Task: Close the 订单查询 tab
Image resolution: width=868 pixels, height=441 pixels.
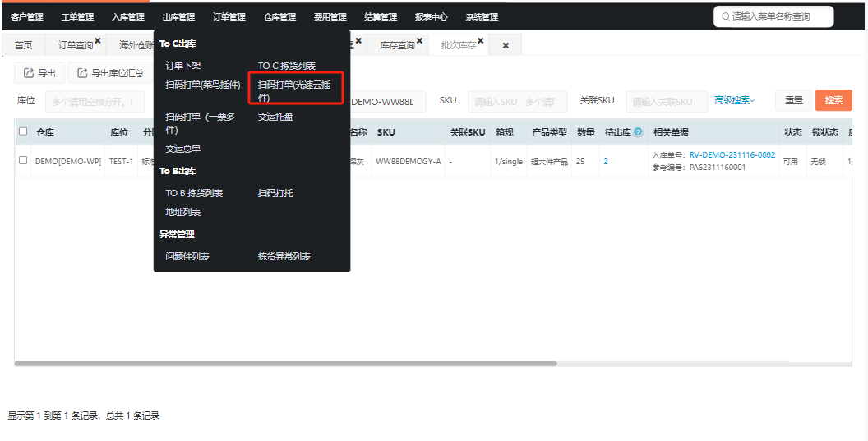Action: coord(98,41)
